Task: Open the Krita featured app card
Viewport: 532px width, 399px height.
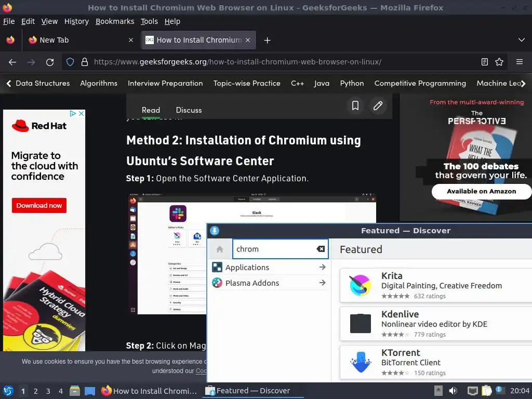Action: point(436,285)
